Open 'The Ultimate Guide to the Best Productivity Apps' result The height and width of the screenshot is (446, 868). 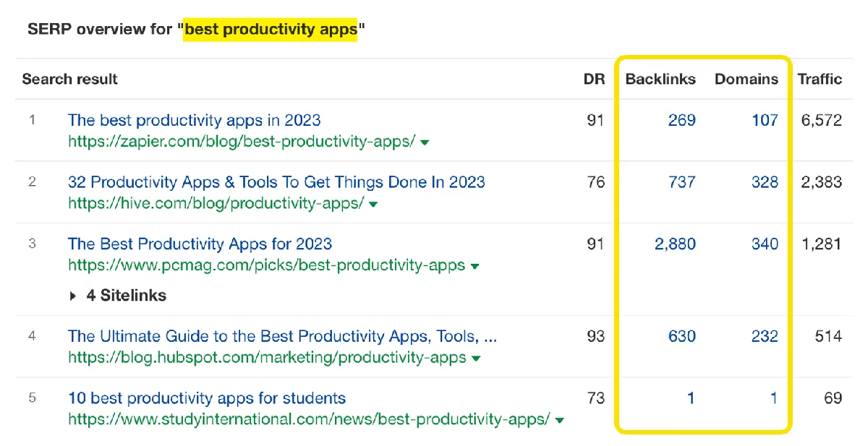(x=283, y=336)
